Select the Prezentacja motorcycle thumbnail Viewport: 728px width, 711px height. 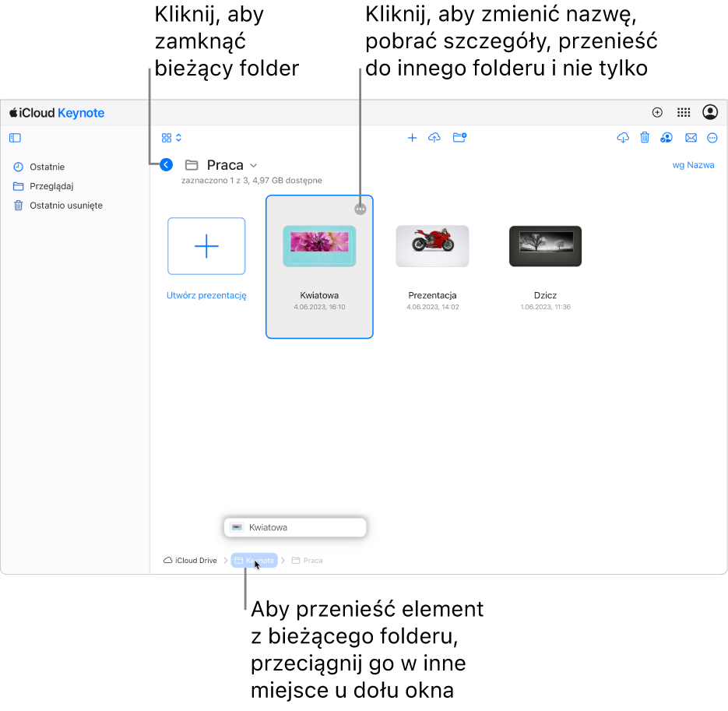[432, 246]
